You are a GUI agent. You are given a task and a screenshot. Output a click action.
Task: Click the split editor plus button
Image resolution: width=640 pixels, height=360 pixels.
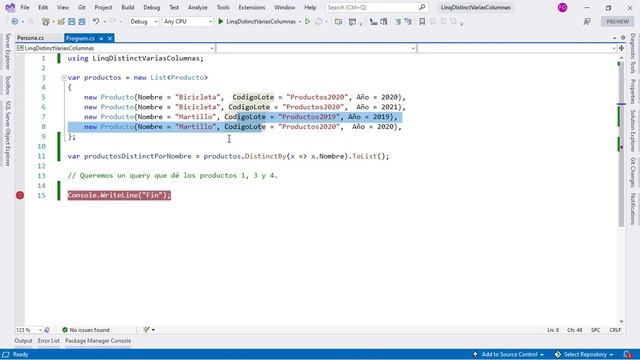pyautogui.click(x=622, y=48)
